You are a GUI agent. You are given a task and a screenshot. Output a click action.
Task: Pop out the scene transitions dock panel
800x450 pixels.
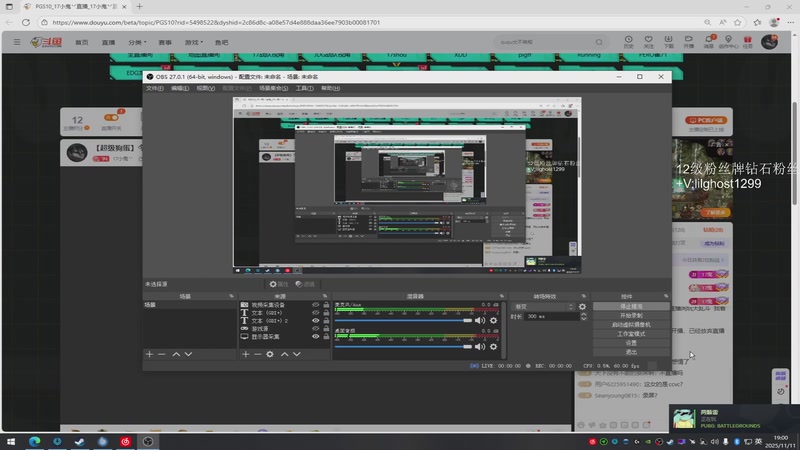584,296
